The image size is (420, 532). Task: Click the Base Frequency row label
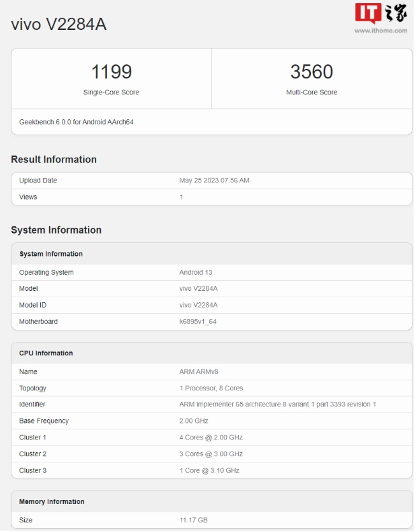[44, 421]
